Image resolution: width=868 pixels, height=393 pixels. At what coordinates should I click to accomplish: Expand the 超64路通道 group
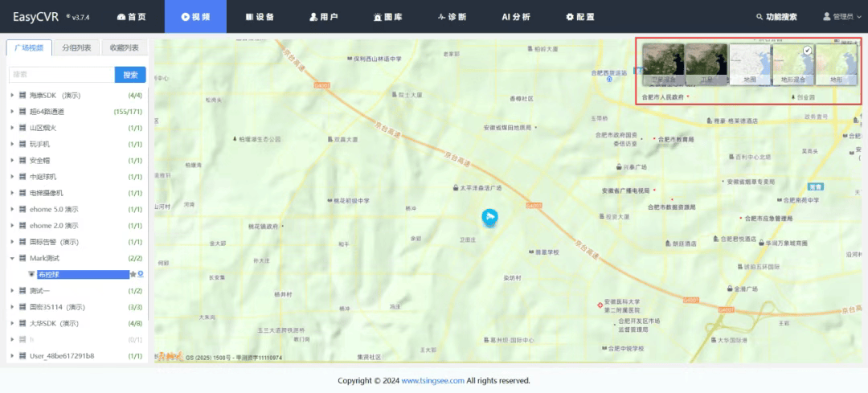[x=12, y=112]
